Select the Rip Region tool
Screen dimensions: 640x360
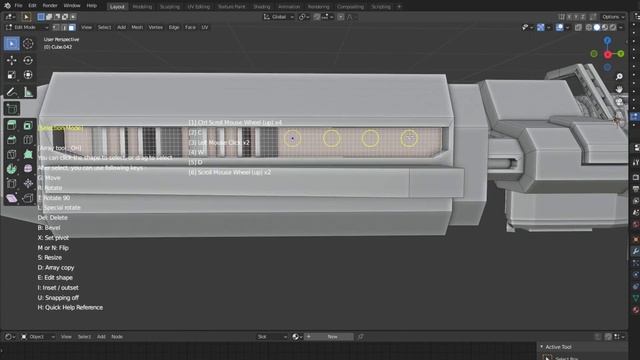pos(28,198)
